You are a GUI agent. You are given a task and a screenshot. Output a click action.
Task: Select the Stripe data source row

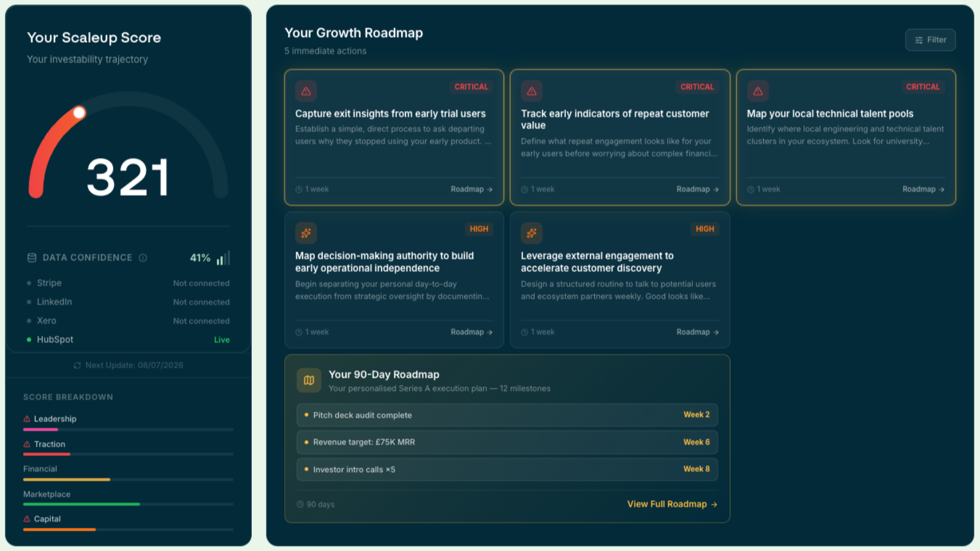[128, 283]
